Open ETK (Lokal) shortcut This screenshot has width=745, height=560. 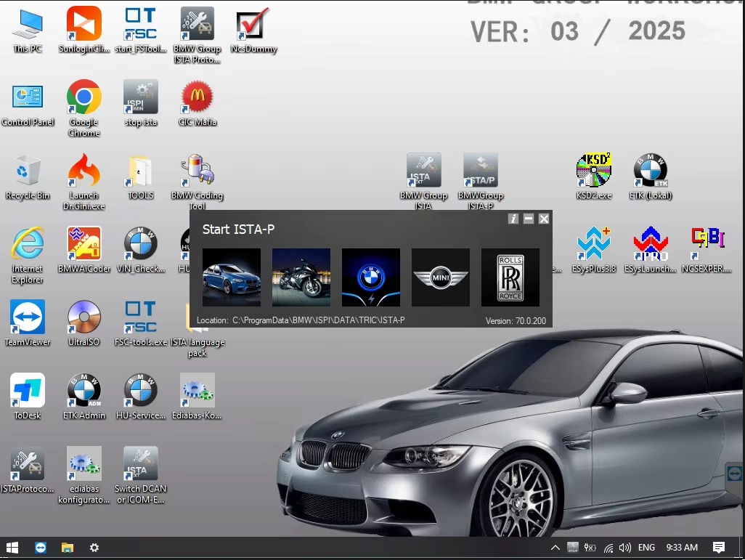coord(651,176)
